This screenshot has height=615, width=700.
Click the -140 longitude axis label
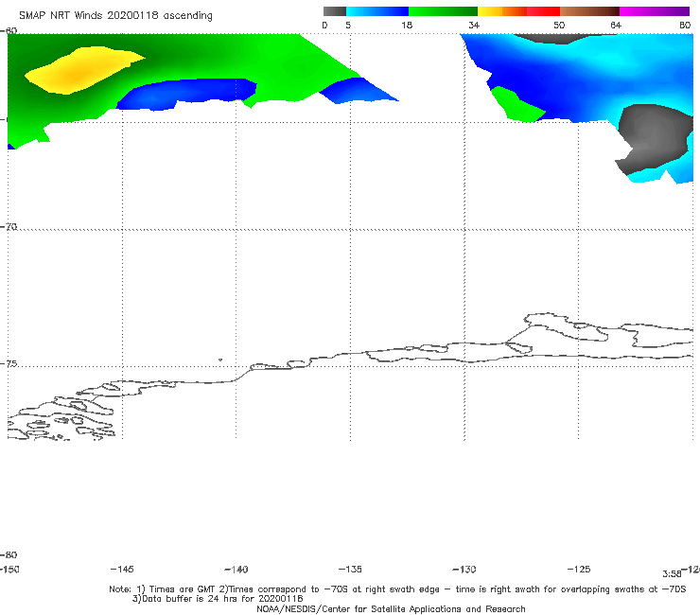pos(236,569)
